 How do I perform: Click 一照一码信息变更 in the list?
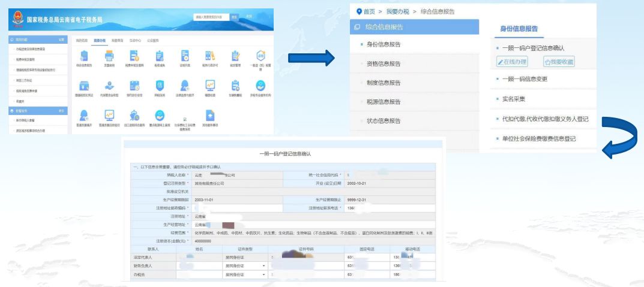[525, 78]
